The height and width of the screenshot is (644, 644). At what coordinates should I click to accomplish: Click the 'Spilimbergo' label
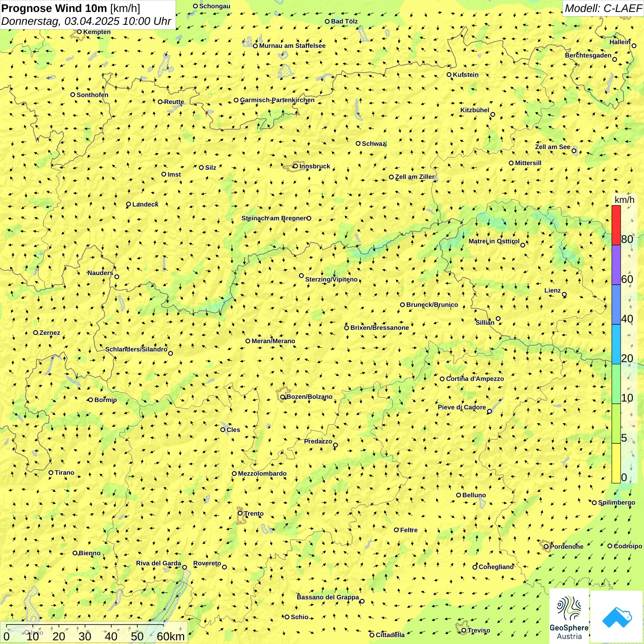[616, 502]
